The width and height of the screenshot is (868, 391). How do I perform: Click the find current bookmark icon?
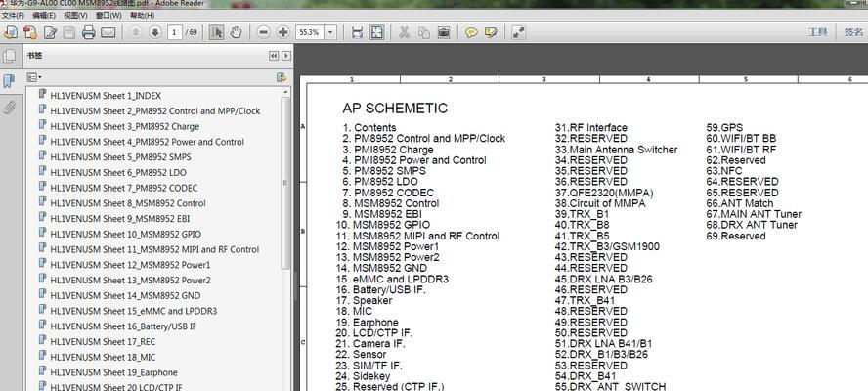[282, 77]
